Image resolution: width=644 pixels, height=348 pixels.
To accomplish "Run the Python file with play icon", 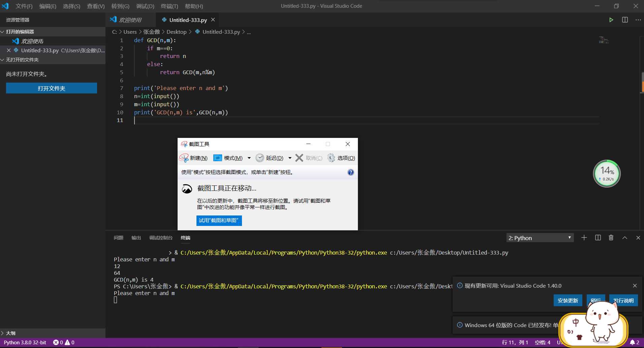I will pos(611,20).
